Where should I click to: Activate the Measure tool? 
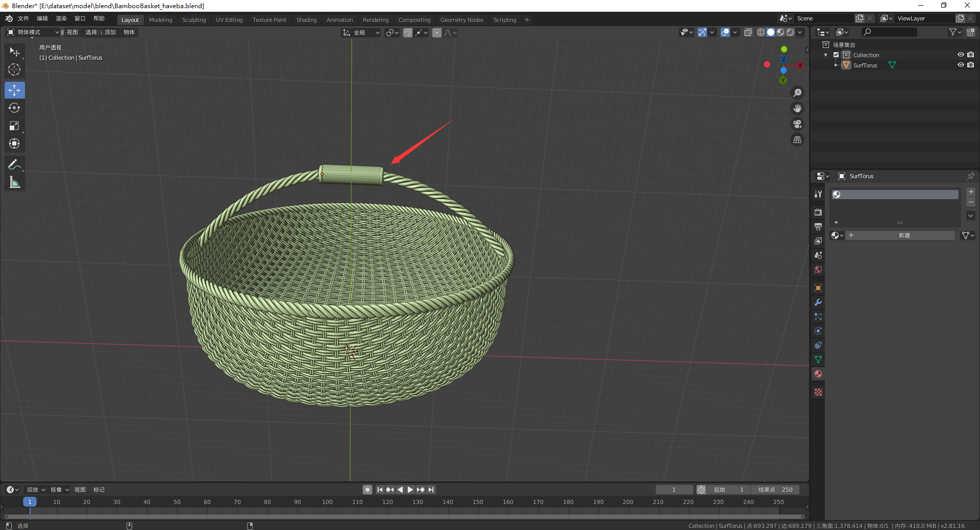pos(14,182)
